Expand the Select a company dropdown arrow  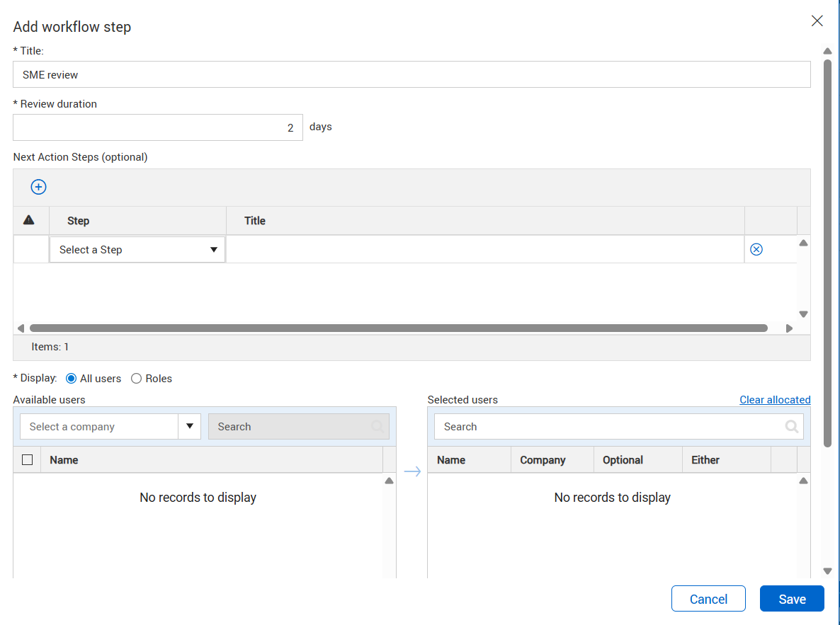189,427
